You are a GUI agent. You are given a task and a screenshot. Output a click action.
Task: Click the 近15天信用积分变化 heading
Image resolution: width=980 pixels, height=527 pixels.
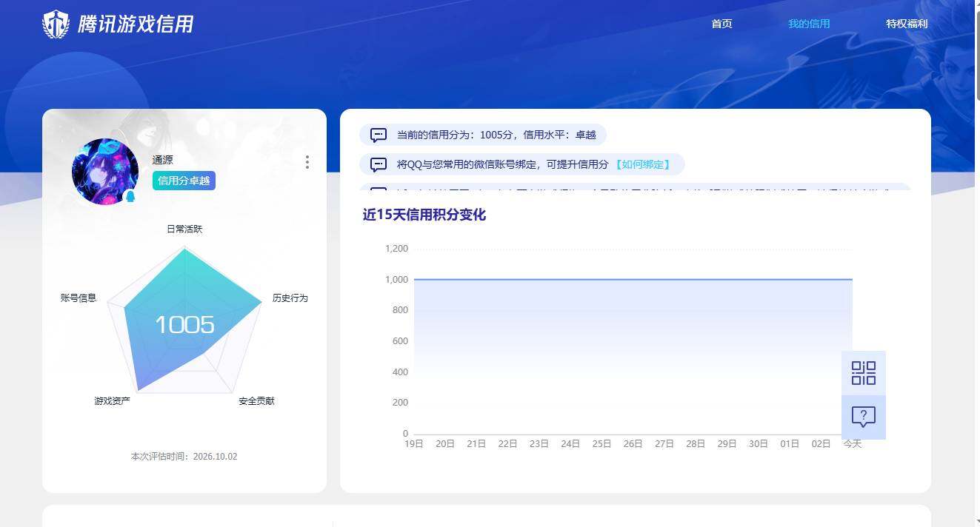pyautogui.click(x=424, y=215)
